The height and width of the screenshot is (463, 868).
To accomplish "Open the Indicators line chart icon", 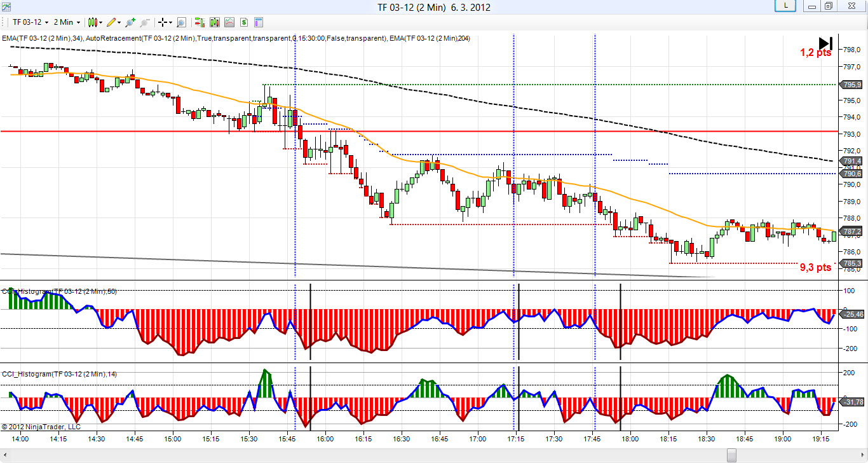I will pyautogui.click(x=229, y=22).
